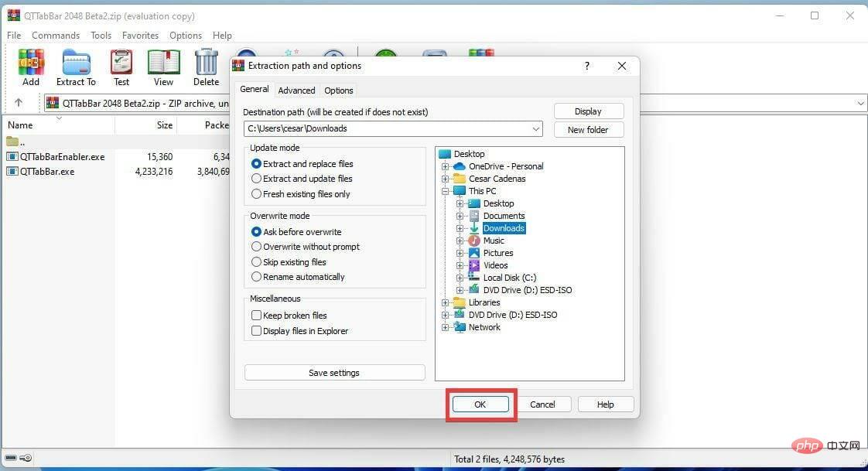Open the Favorites menu
This screenshot has height=471, width=868.
click(141, 36)
